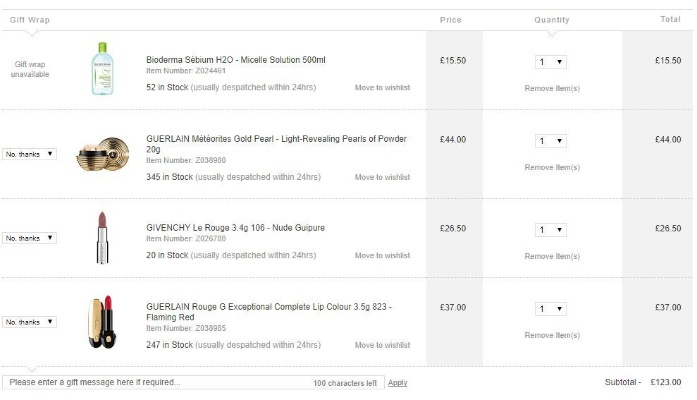Image resolution: width=697 pixels, height=400 pixels.
Task: Move Bioderma Sebium H2O to wishlist
Action: [382, 88]
